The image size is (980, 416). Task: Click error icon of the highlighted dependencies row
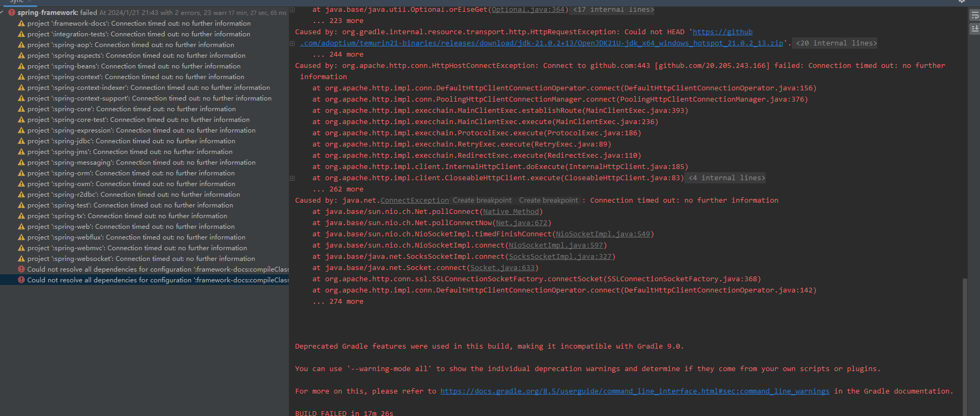(x=21, y=280)
